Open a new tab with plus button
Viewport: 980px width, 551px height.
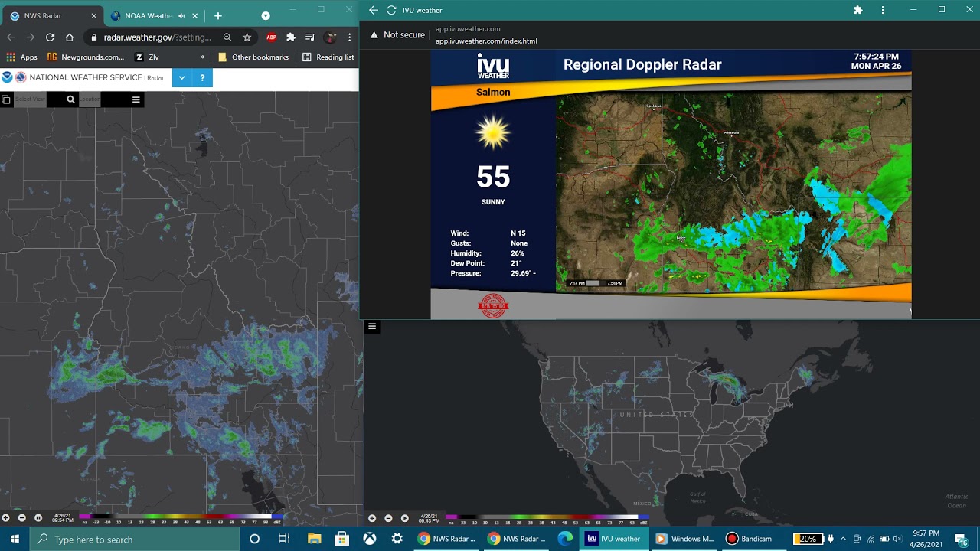point(218,15)
